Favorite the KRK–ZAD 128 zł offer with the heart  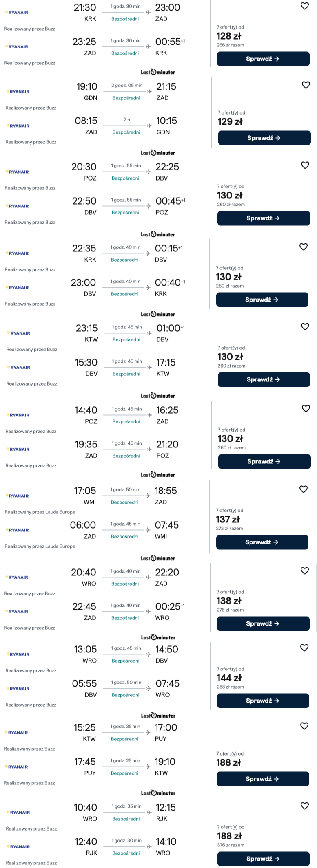[304, 6]
